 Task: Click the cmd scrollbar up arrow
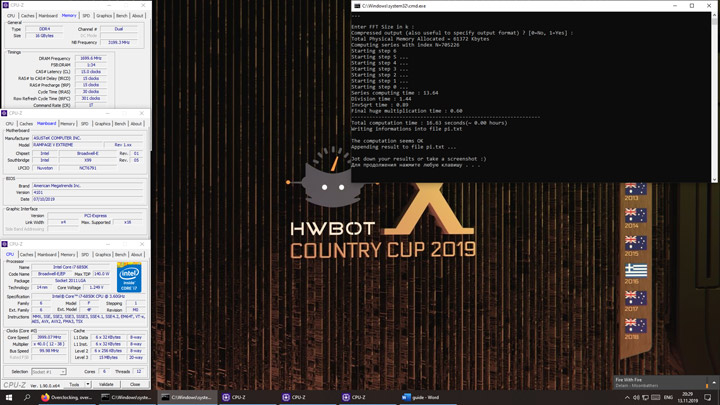tap(714, 15)
